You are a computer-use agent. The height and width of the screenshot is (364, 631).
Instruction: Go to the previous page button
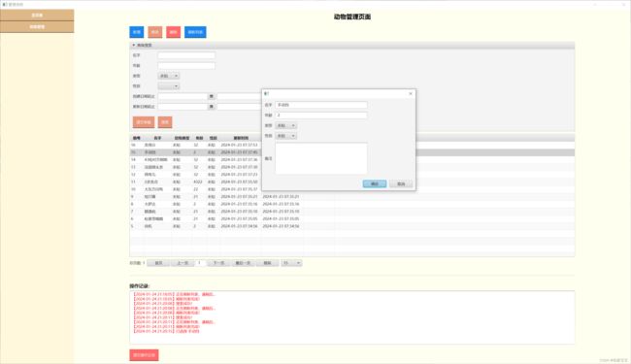[x=183, y=263]
